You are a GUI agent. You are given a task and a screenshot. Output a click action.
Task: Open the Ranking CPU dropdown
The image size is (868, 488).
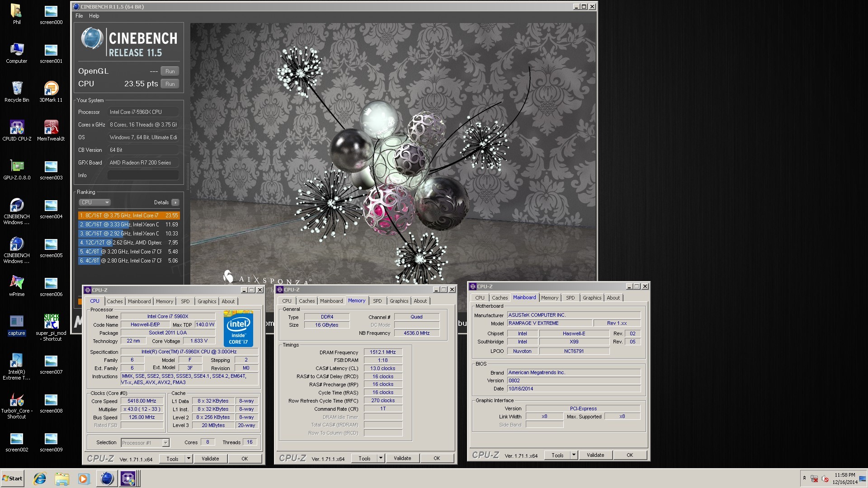click(x=94, y=202)
